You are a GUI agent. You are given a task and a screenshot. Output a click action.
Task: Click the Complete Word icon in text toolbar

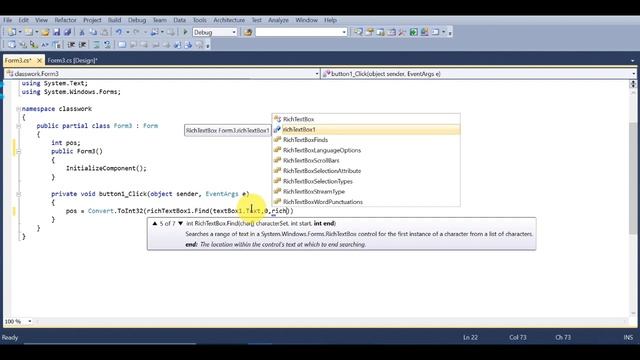tap(45, 45)
